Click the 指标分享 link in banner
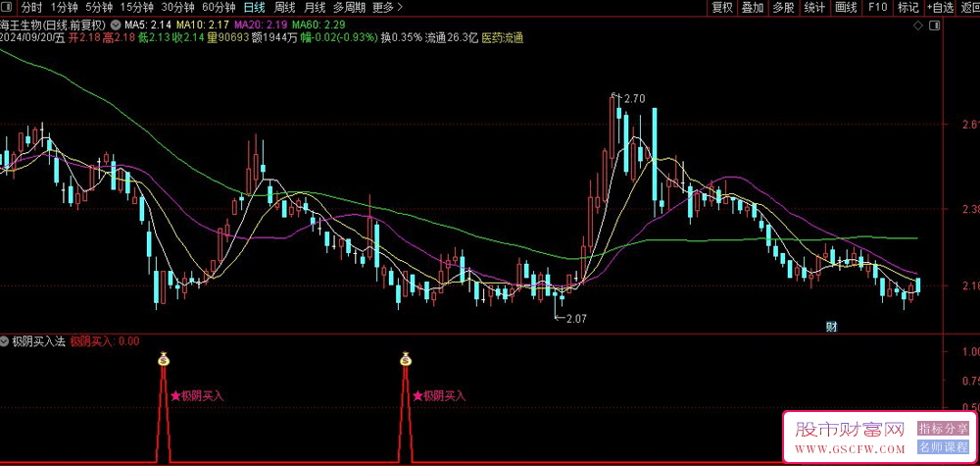980x466 pixels. coord(943,429)
